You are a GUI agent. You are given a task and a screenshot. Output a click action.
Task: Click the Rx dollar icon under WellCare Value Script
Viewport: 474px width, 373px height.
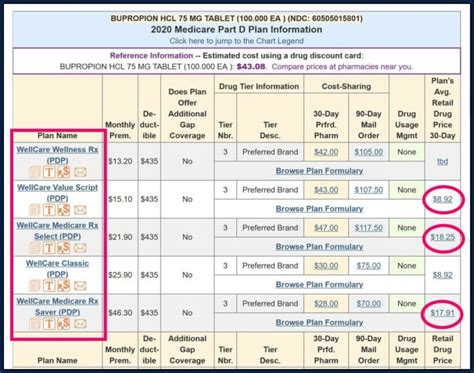pyautogui.click(x=64, y=210)
